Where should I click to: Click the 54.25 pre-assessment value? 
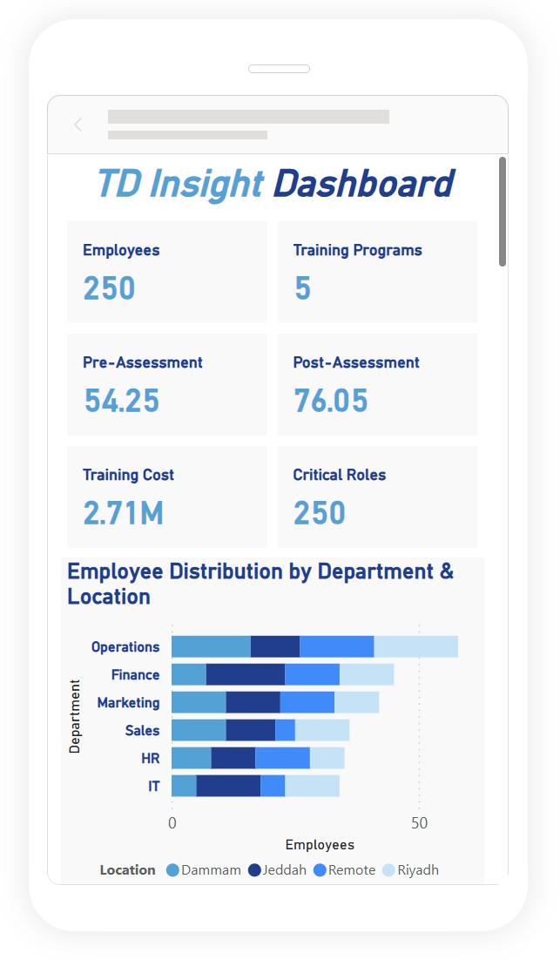click(x=122, y=401)
